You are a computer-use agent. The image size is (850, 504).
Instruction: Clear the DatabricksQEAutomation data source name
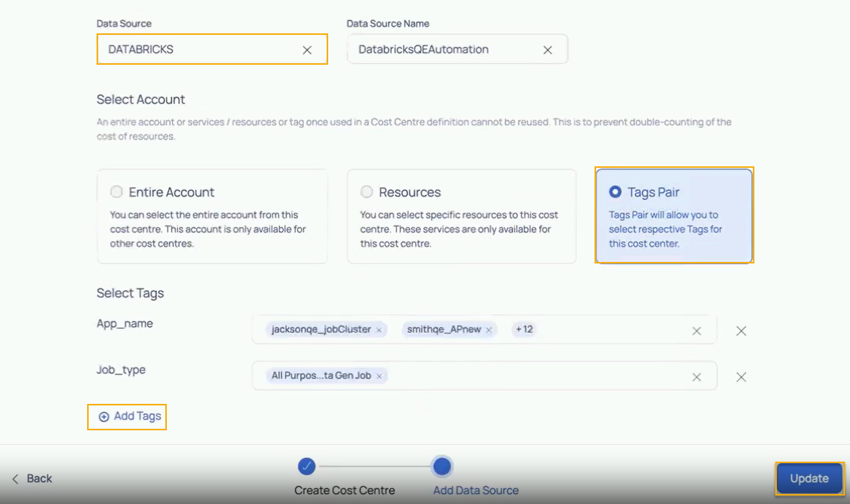[548, 50]
